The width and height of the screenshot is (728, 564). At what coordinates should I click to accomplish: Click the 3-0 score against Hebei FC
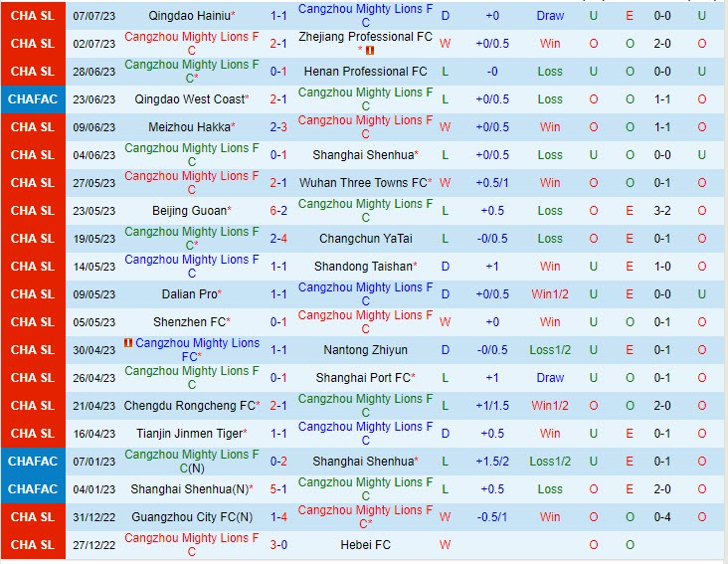tap(278, 545)
